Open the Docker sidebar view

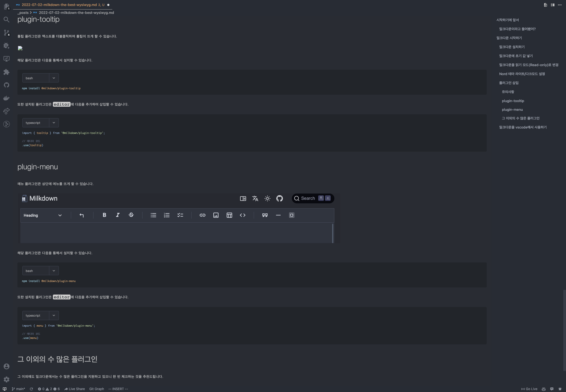[x=7, y=98]
